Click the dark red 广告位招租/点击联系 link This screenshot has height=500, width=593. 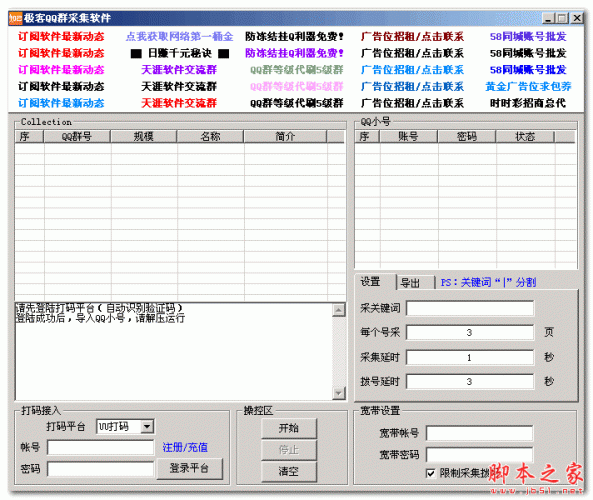click(412, 37)
